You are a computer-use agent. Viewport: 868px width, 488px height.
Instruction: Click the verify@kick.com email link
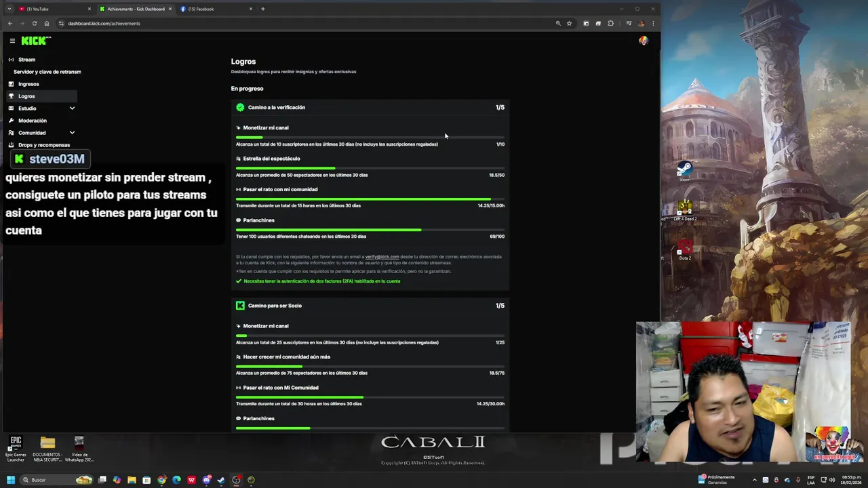(382, 257)
